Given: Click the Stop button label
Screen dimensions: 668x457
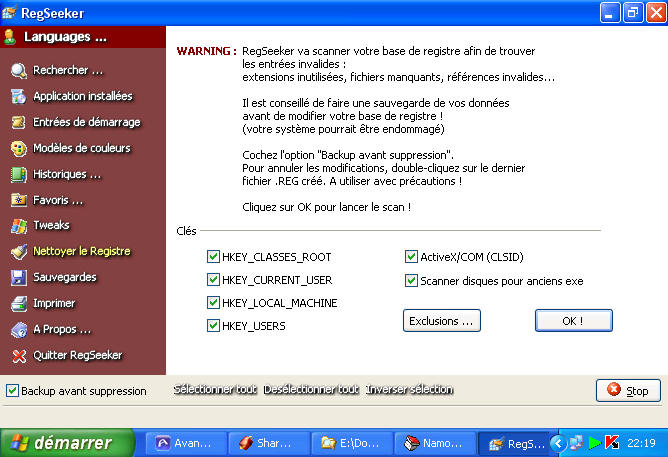Looking at the screenshot, I should coord(637,391).
